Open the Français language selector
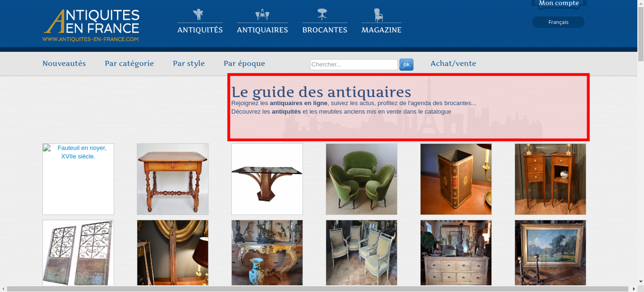 click(558, 22)
